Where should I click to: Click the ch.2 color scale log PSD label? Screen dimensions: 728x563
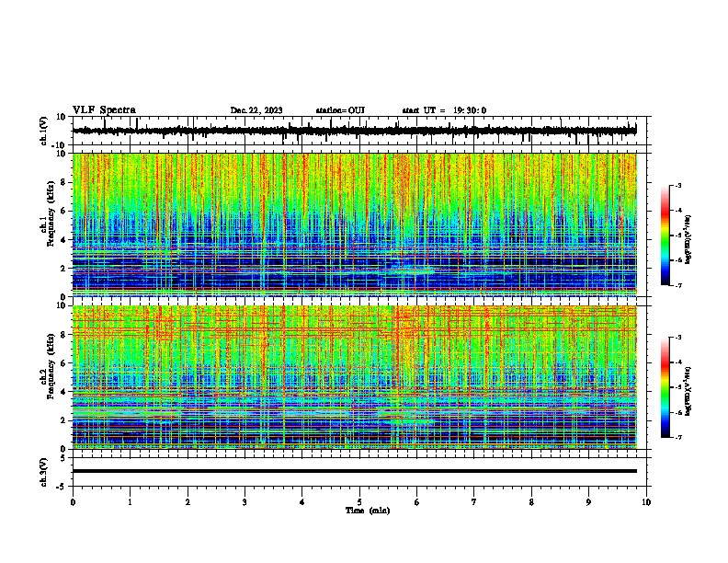(x=688, y=392)
